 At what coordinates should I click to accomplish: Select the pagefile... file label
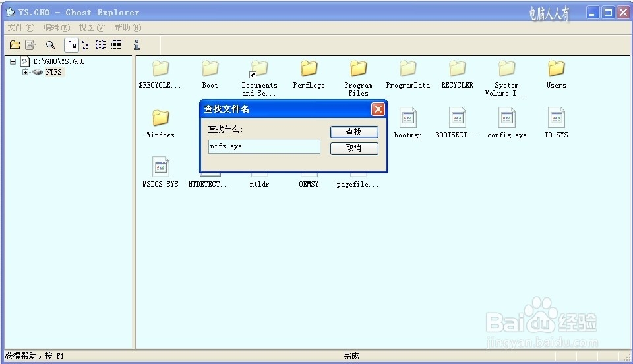click(357, 185)
